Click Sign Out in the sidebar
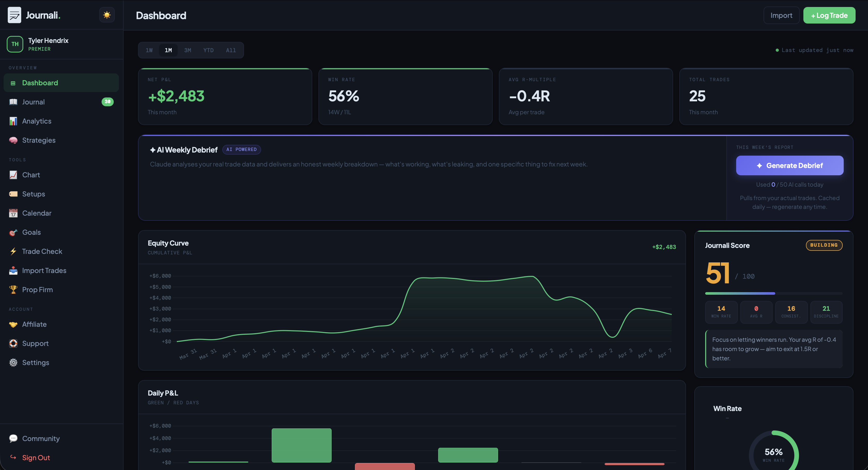868x470 pixels. [x=36, y=458]
